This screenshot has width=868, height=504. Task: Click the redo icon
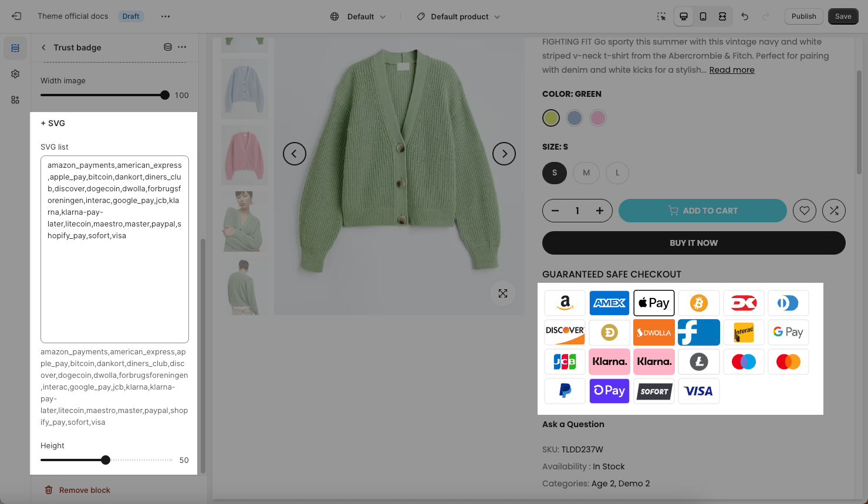[x=766, y=16]
